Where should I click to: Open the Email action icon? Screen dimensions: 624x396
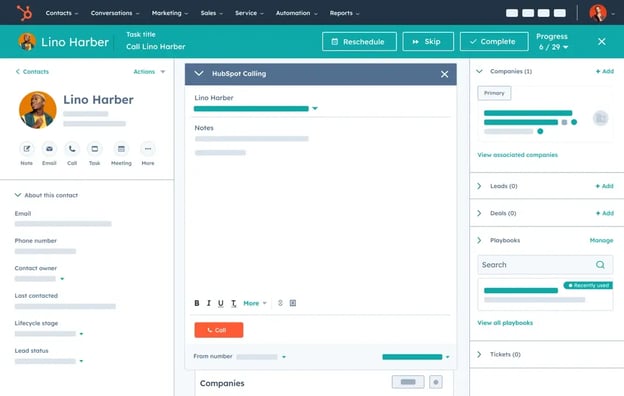49,149
